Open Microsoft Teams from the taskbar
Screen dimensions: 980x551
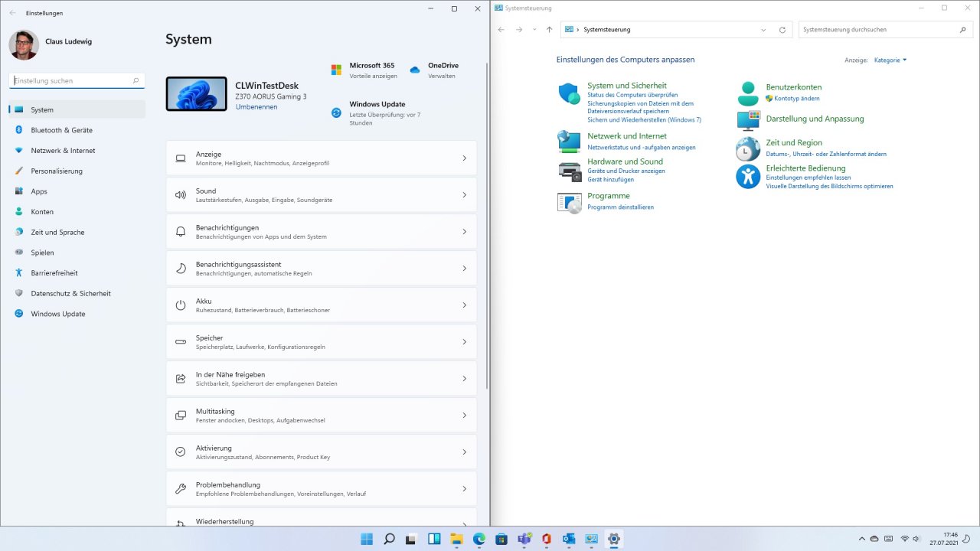[524, 539]
